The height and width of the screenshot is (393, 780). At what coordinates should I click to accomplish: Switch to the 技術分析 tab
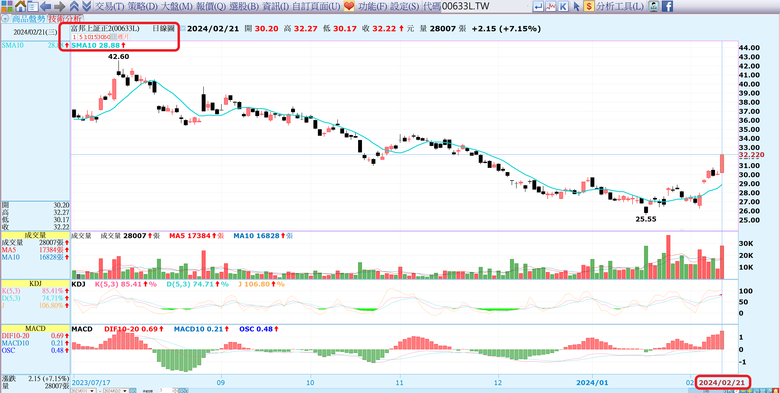(x=65, y=19)
